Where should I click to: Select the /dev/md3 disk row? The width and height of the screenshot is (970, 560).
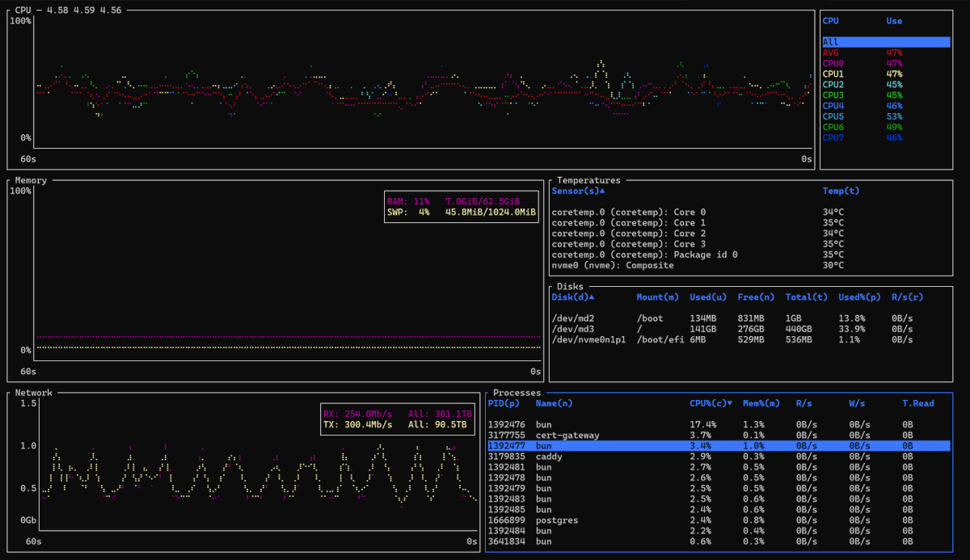(x=751, y=329)
